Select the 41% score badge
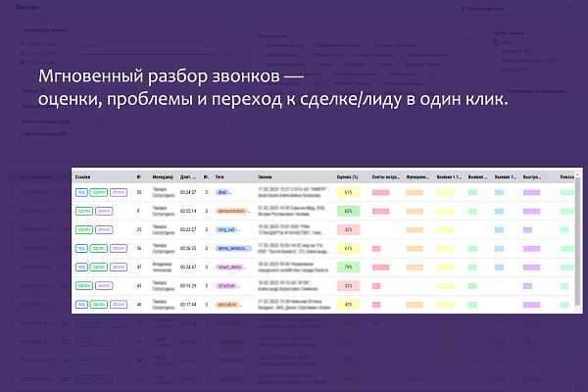The height and width of the screenshot is (392, 588). (348, 305)
